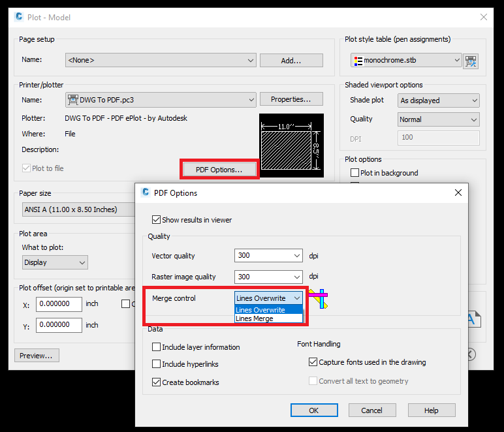
Task: Click the Add... page setup button
Action: tap(291, 61)
